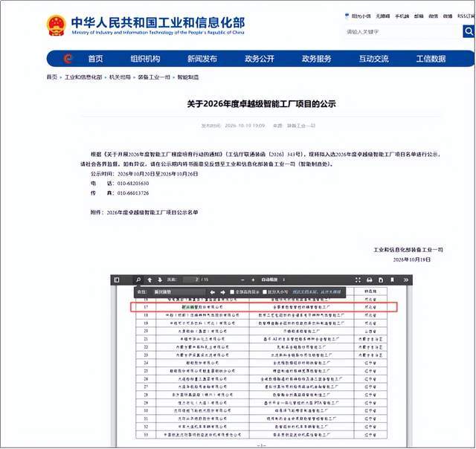Image resolution: width=476 pixels, height=449 pixels.
Task: Click 手机版 link in top bar
Action: pos(402,16)
